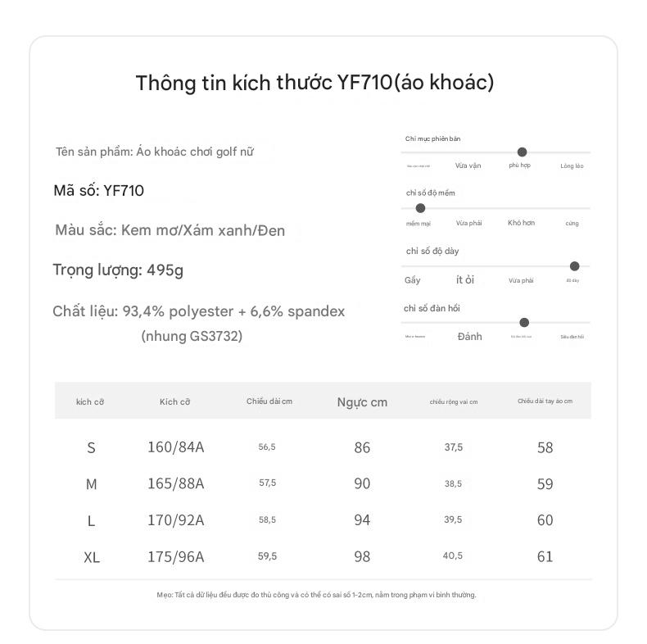Viewport: 647px width, 644px height.
Task: Select the Lỏng lẻo fit label
Action: pos(572,166)
